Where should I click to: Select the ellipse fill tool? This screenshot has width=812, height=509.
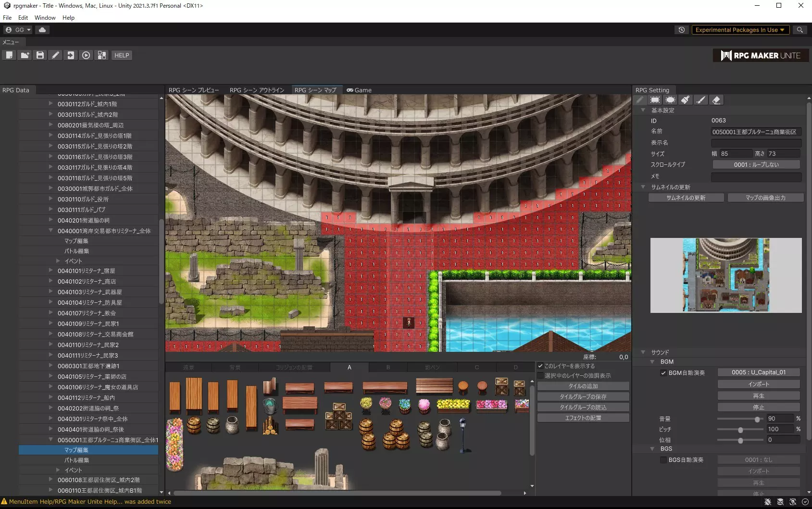(x=670, y=100)
